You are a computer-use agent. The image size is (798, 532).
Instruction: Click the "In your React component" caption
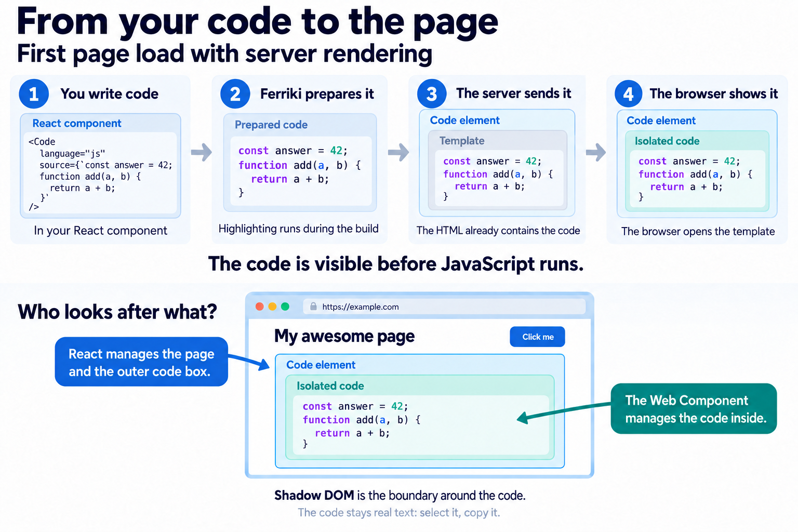(x=100, y=231)
